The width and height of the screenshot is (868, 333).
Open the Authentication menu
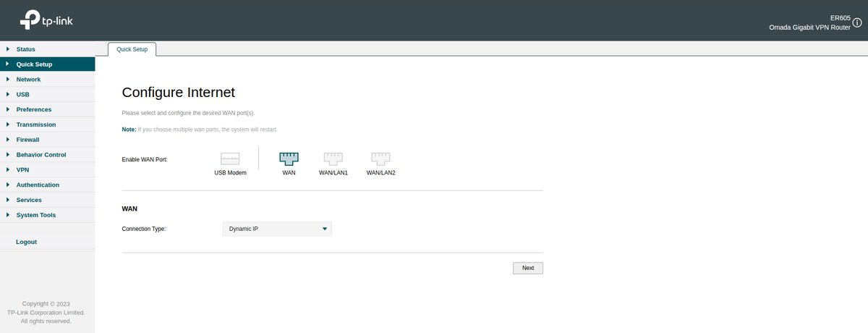coord(47,185)
